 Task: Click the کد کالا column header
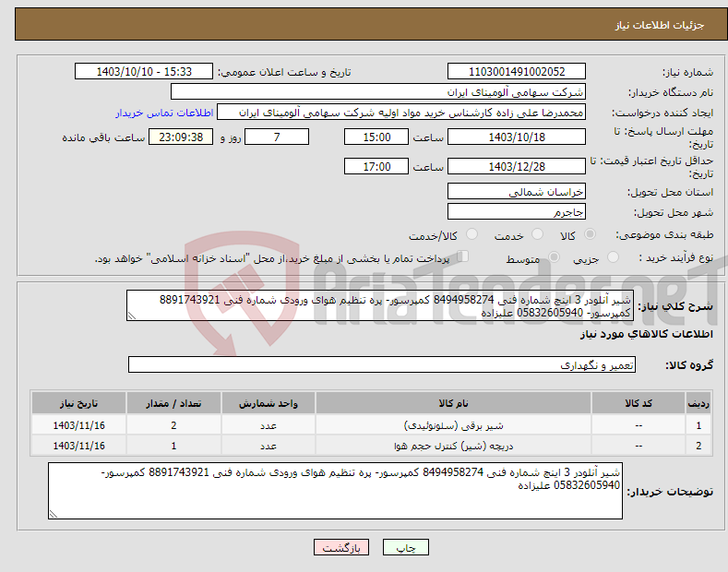tap(638, 403)
